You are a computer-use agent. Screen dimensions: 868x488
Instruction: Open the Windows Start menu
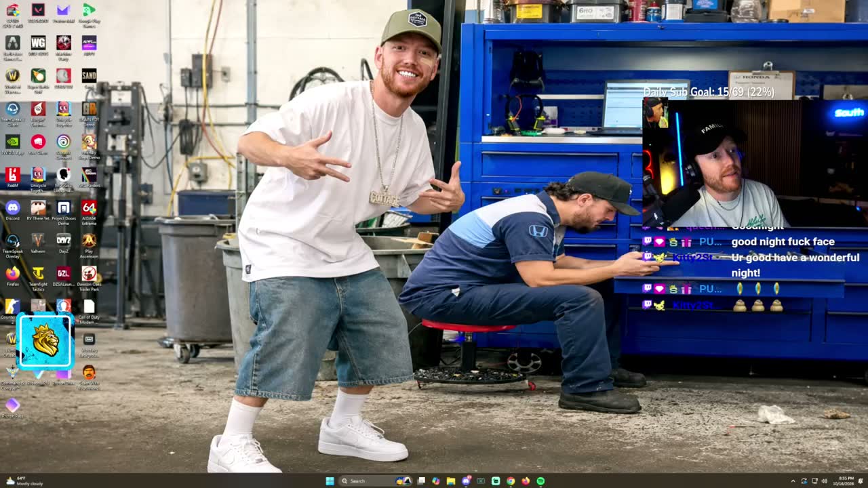point(330,481)
